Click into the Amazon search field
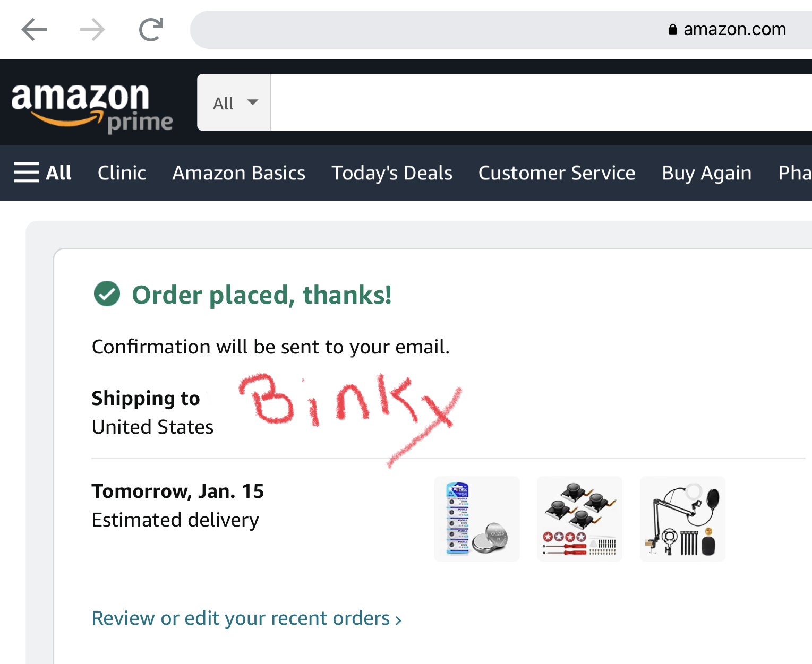This screenshot has height=664, width=812. pyautogui.click(x=541, y=102)
